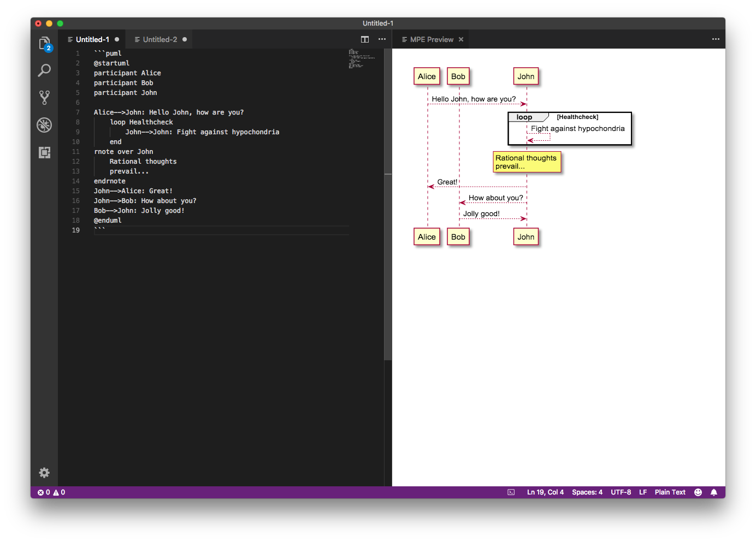Image resolution: width=756 pixels, height=542 pixels.
Task: Open the Source Control view
Action: pos(44,98)
